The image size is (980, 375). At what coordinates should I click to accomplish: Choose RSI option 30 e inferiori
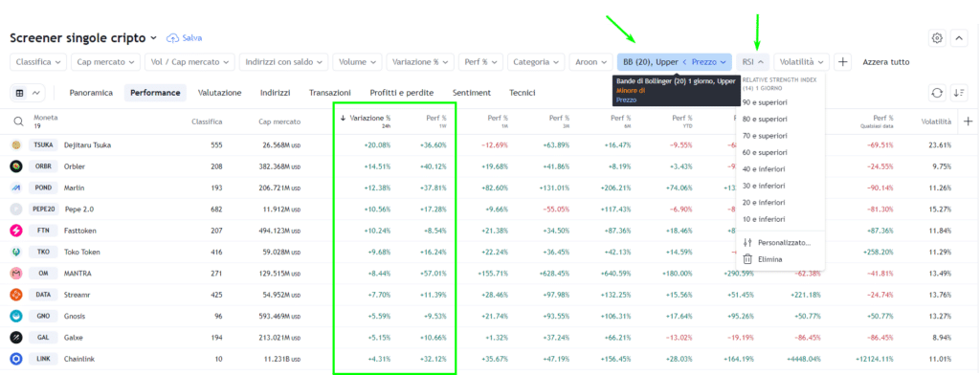click(x=781, y=187)
